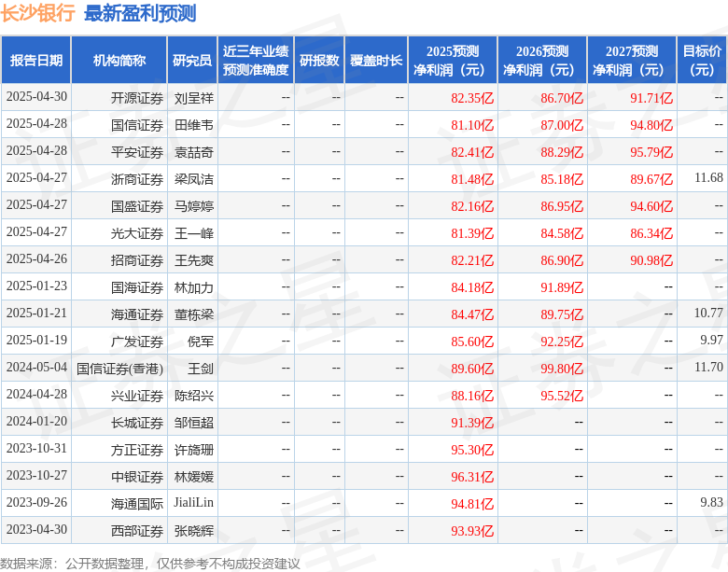
Task: Click analyst name 马婷婷
Action: 194,206
